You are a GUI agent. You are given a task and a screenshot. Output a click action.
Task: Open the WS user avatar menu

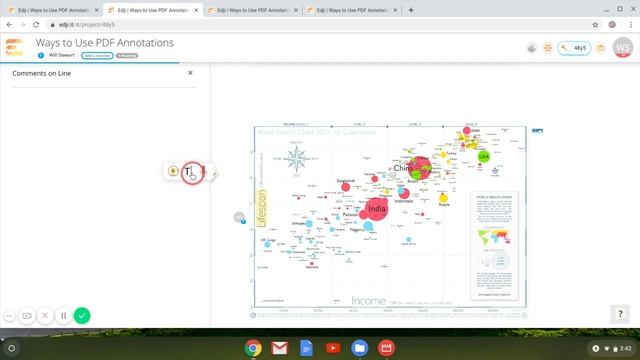point(623,47)
